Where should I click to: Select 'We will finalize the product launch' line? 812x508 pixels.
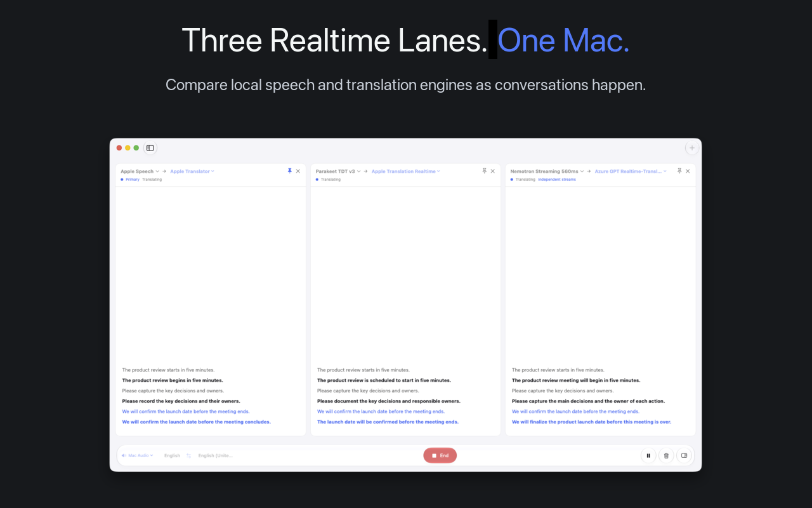coord(591,422)
